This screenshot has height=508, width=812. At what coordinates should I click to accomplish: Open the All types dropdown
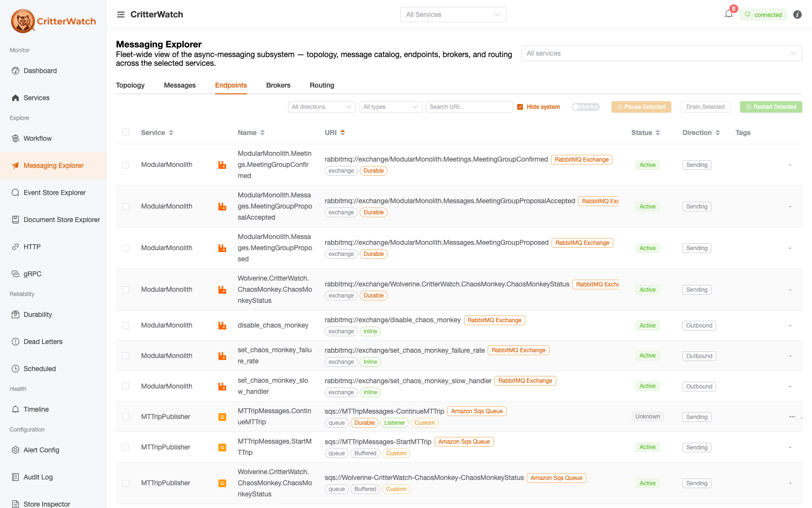click(391, 107)
